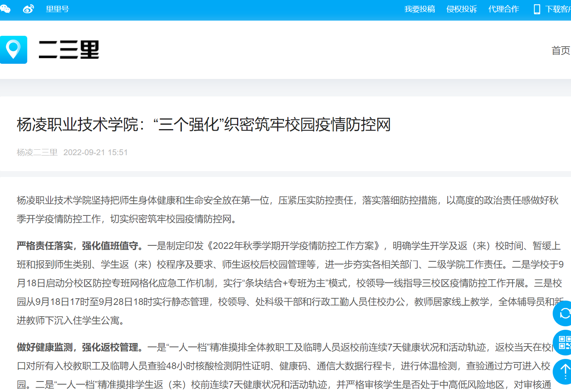This screenshot has width=571, height=392.
Task: Click the 下载客户端 text link
Action: pyautogui.click(x=558, y=9)
